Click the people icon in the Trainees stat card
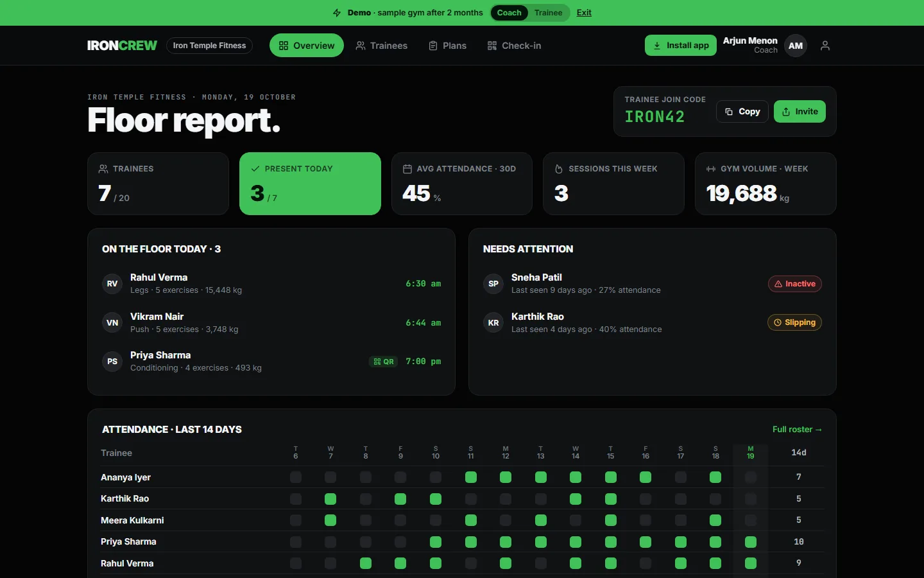 click(x=103, y=169)
